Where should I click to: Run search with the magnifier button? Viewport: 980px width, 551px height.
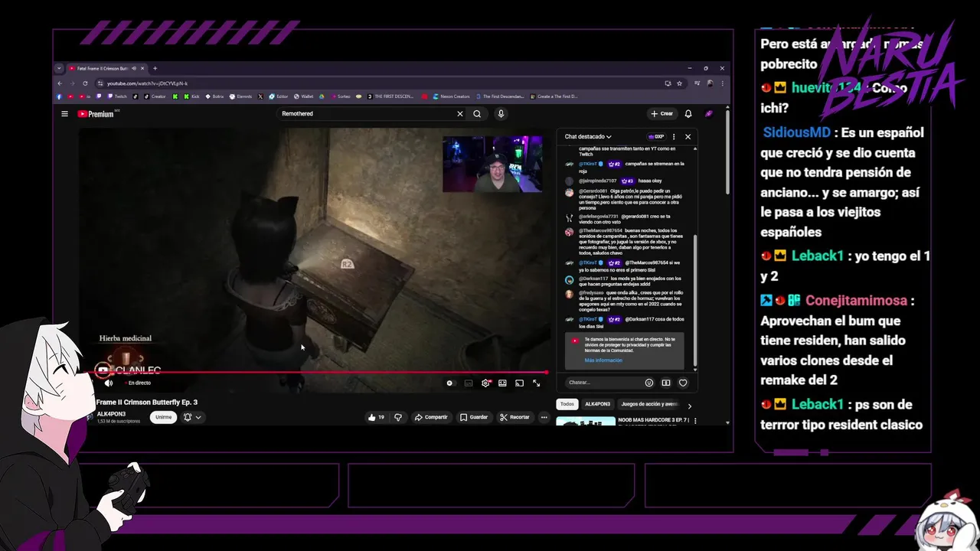click(477, 114)
